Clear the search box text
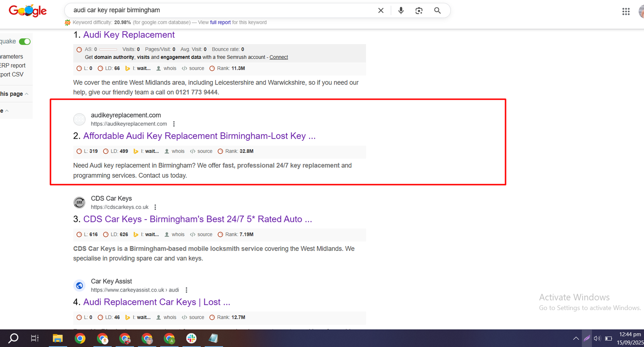 click(x=380, y=10)
